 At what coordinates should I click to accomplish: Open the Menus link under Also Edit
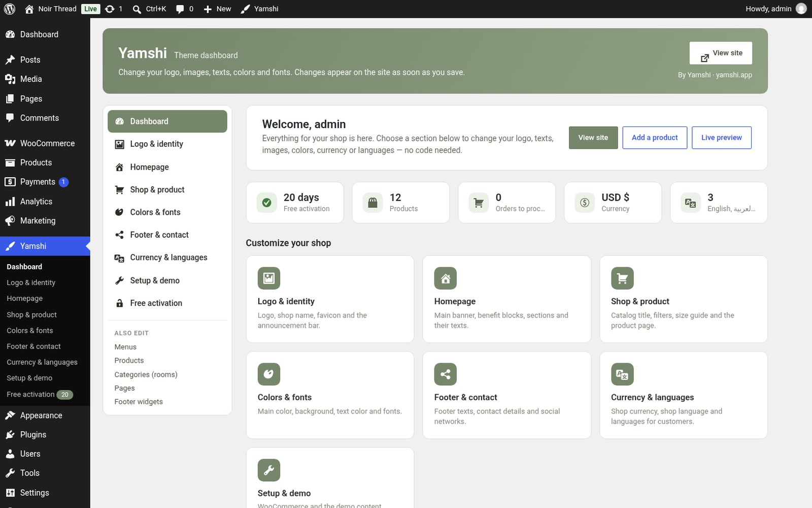pyautogui.click(x=125, y=347)
